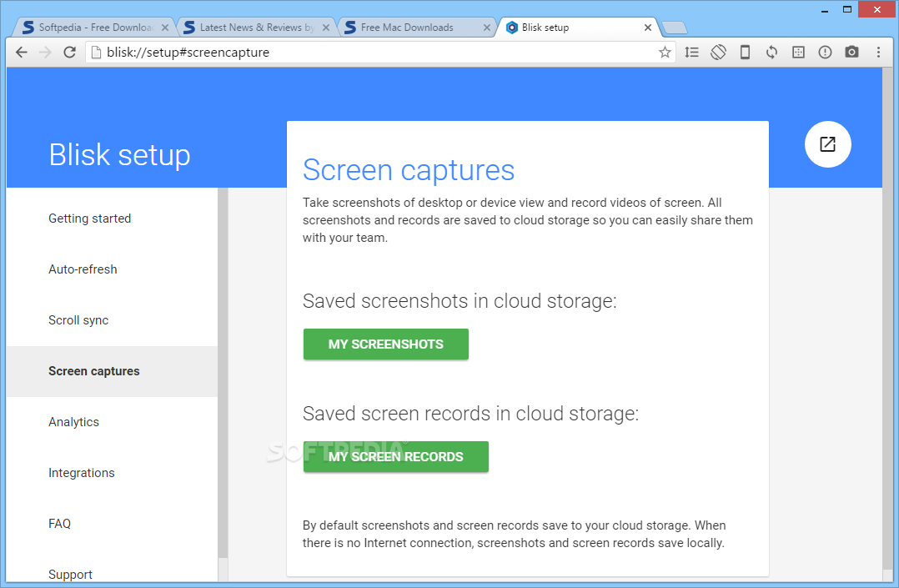This screenshot has height=588, width=899.
Task: Bookmark the page with the star icon
Action: pyautogui.click(x=665, y=53)
